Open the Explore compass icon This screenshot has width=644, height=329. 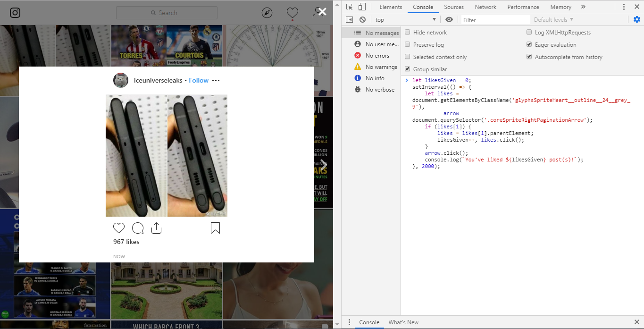[267, 13]
